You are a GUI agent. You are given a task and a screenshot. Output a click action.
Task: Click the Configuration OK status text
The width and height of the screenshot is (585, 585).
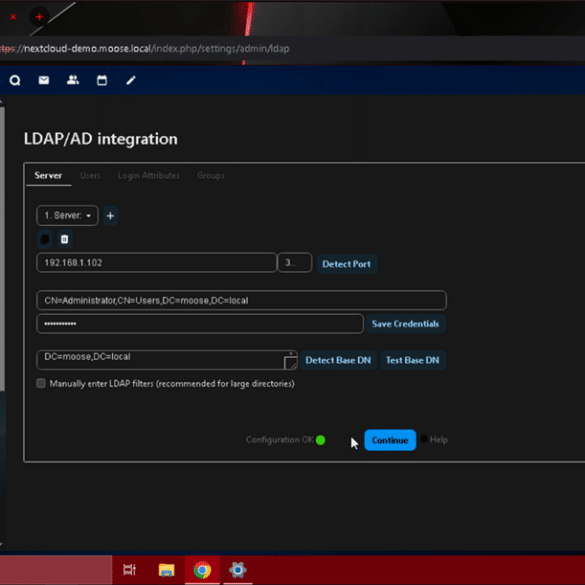(280, 440)
